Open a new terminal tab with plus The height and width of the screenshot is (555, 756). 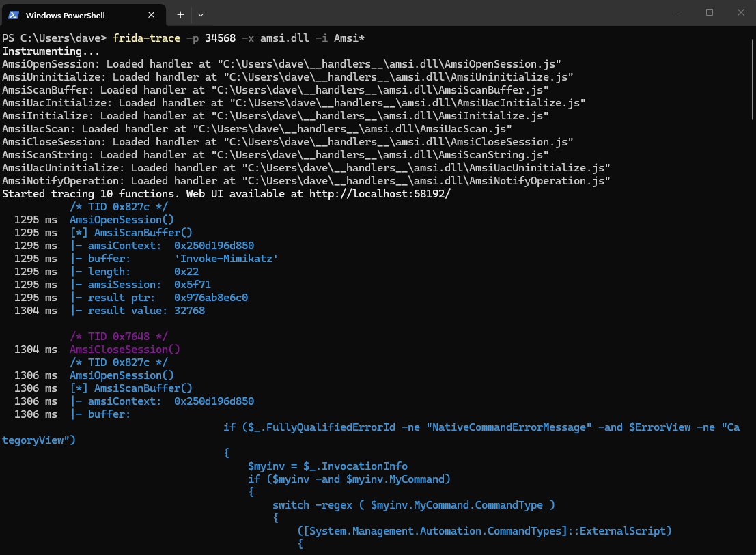click(180, 15)
